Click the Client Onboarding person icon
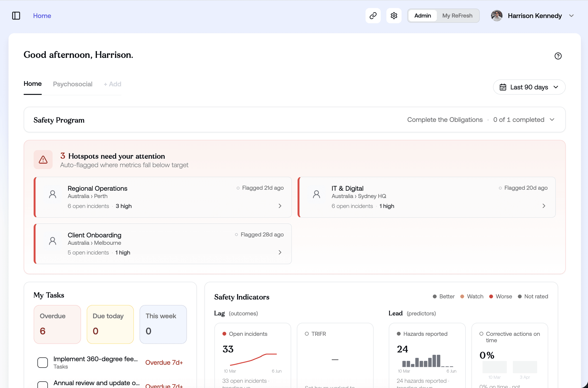Viewport: 588px width, 388px height. [x=52, y=241]
